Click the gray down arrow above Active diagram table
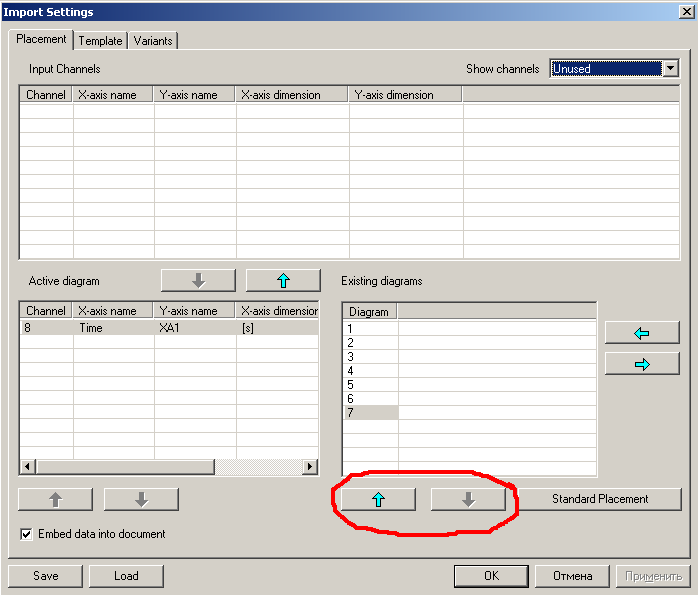The width and height of the screenshot is (698, 595). click(198, 280)
